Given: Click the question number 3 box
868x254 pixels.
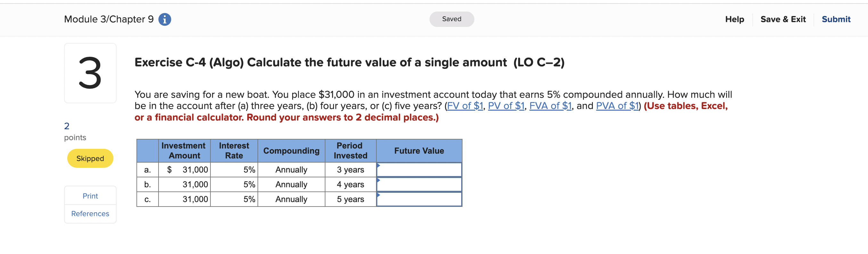Looking at the screenshot, I should pos(90,72).
